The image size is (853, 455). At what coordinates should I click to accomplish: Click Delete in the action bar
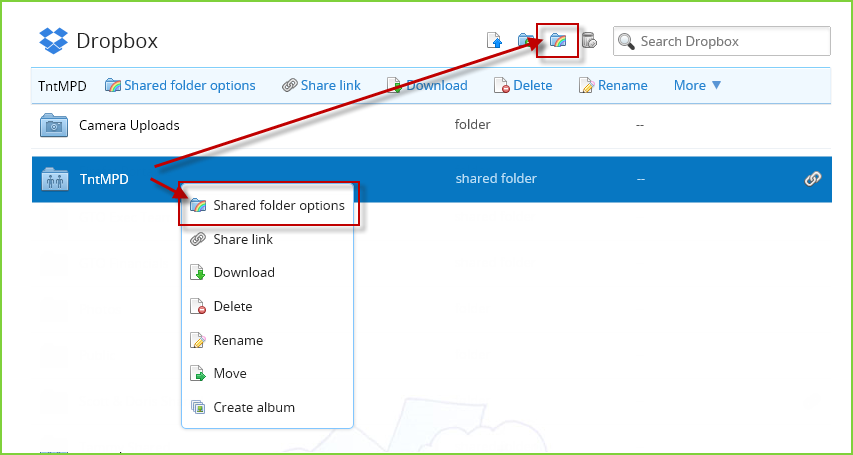click(523, 85)
